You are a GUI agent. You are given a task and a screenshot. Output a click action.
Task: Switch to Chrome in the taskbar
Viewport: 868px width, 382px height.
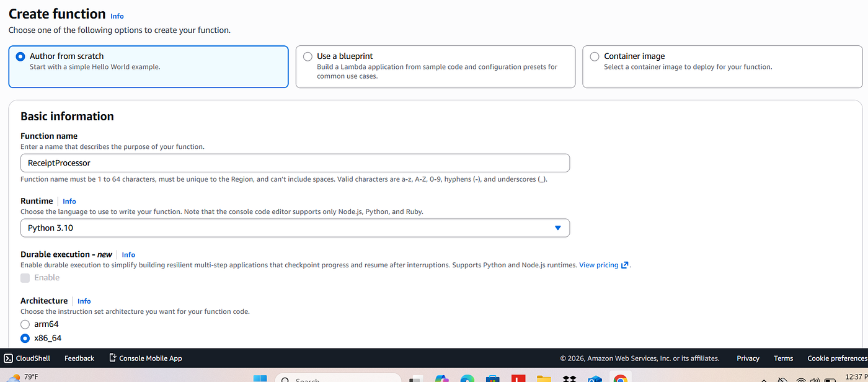click(x=620, y=378)
